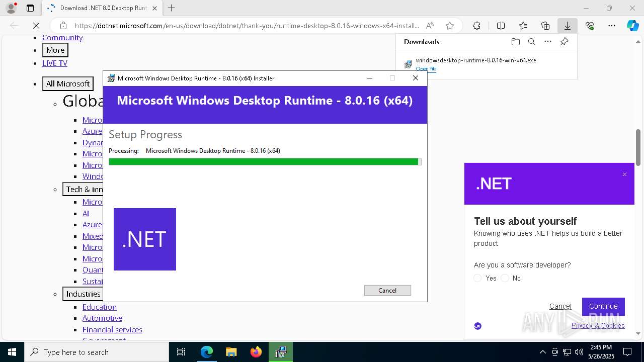Image resolution: width=644 pixels, height=362 pixels.
Task: Open the Windows Start menu
Action: [x=12, y=352]
